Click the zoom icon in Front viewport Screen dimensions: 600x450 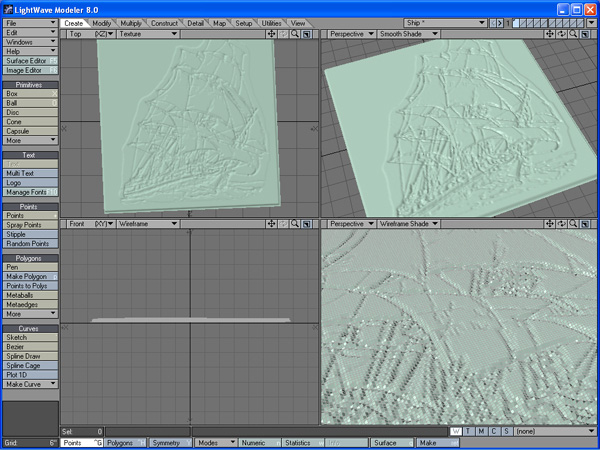click(x=296, y=225)
